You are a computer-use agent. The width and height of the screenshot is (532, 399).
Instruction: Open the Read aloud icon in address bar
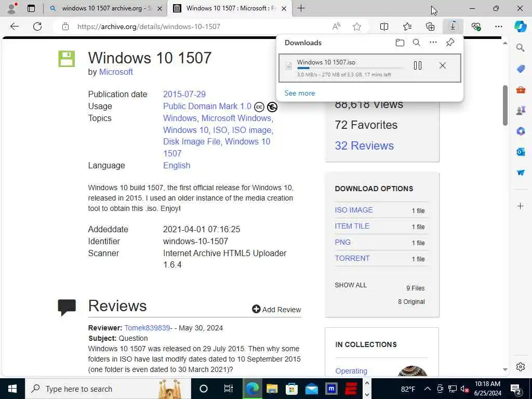pyautogui.click(x=336, y=26)
